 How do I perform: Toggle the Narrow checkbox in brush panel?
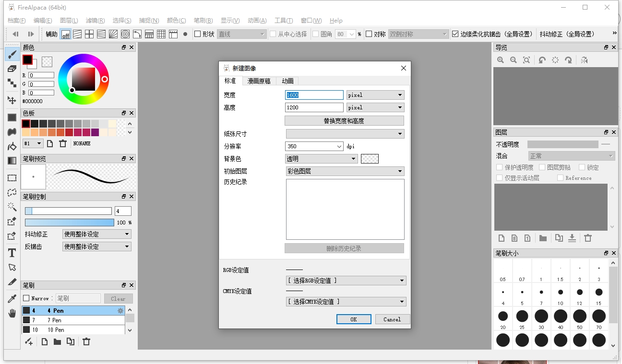click(26, 298)
